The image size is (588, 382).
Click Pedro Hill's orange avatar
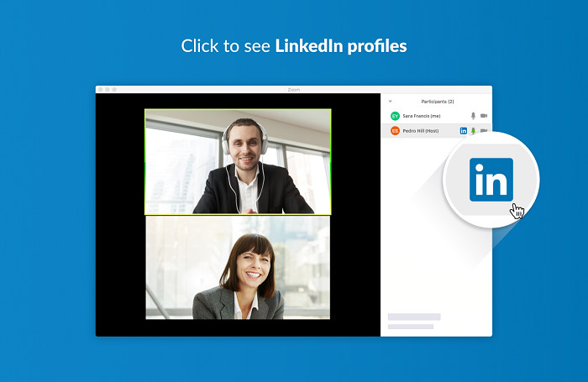click(x=395, y=131)
